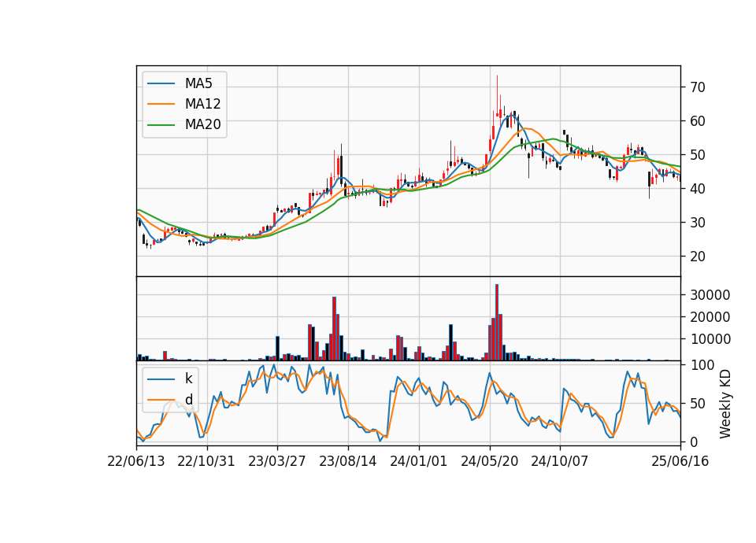Viewport: 756px width, 543px height.
Task: Click the 23/03/27 date tick label
Action: pyautogui.click(x=276, y=461)
